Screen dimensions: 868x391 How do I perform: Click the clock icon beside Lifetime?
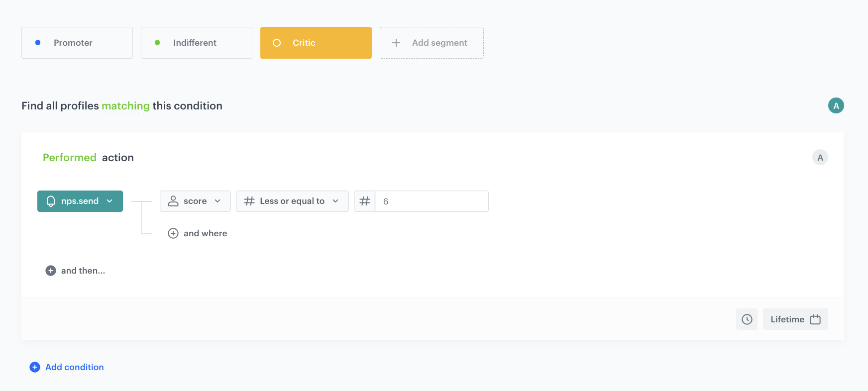747,319
